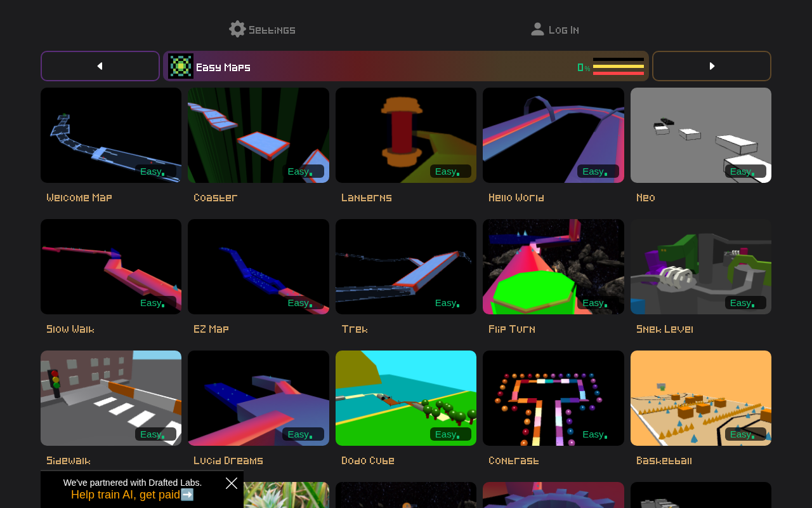Click the Log In person icon
Screen dimensions: 812x508
[x=537, y=29]
